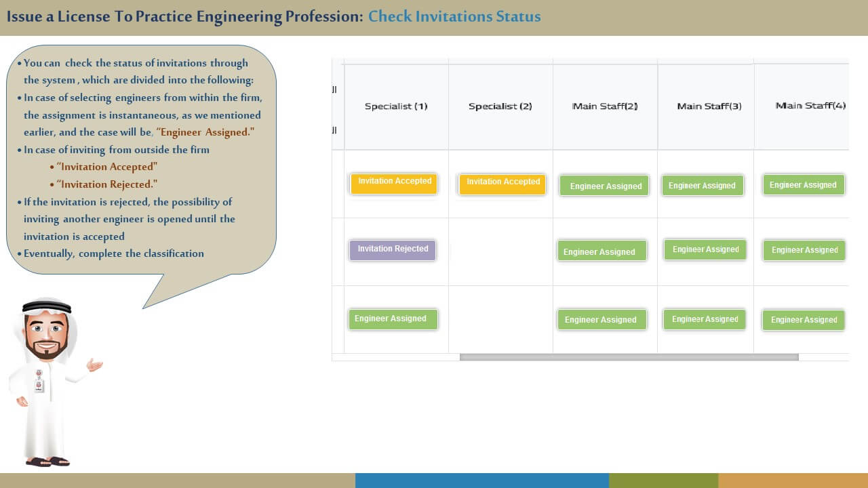Click Invitation Accepted badge under Specialist (1)

coord(394,184)
